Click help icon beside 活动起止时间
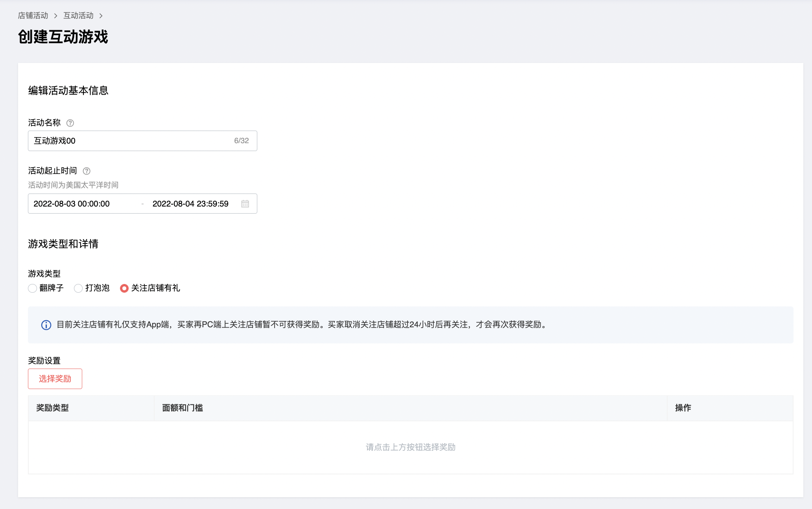The image size is (812, 509). point(87,171)
